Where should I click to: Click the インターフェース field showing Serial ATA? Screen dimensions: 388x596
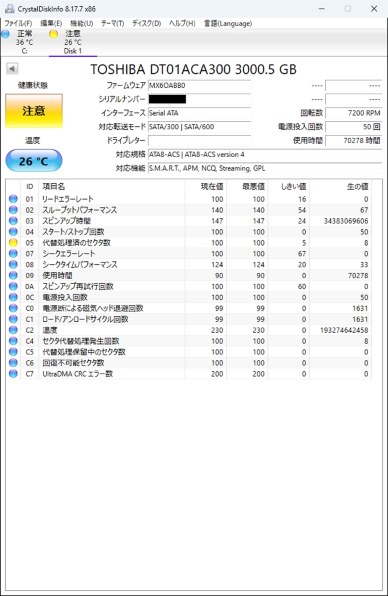point(200,113)
